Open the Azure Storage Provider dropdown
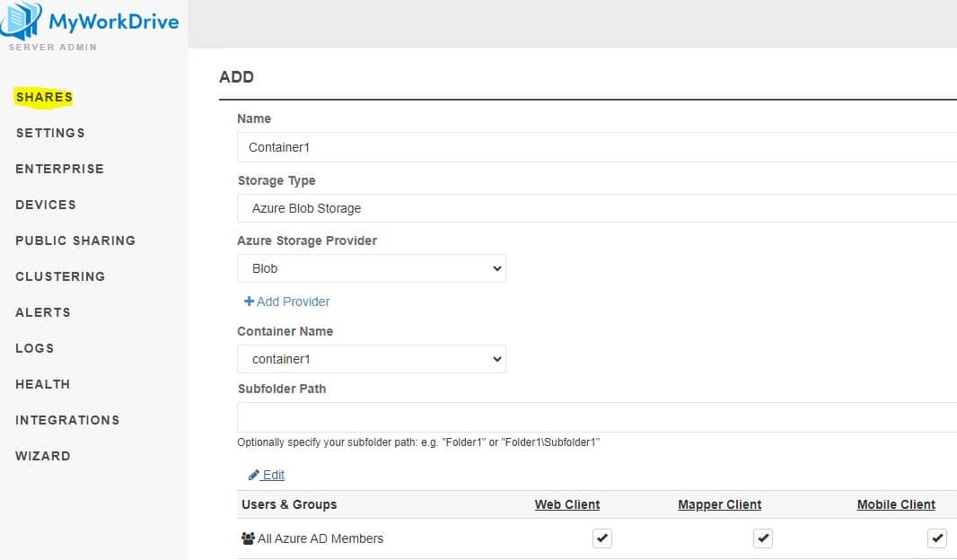Viewport: 957px width, 560px height. click(x=372, y=268)
